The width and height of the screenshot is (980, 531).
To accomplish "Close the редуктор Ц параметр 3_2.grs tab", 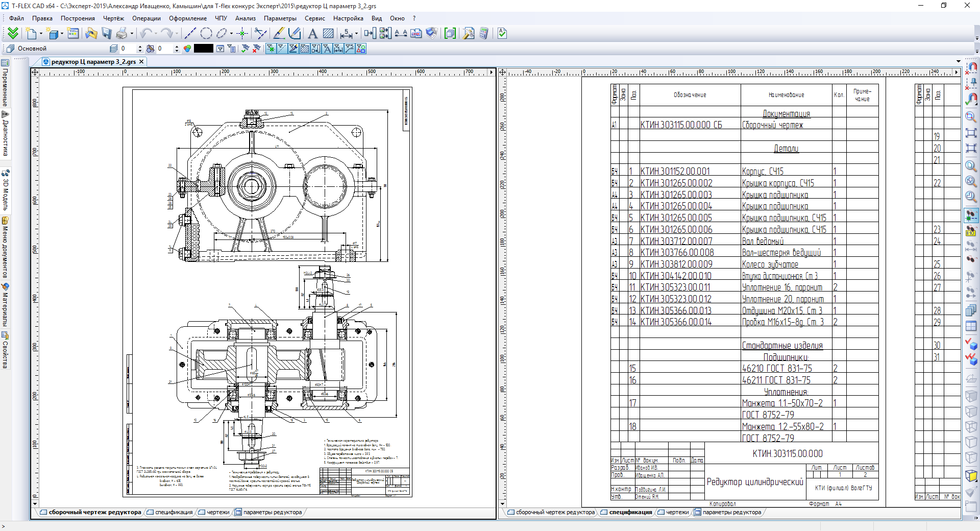I will pyautogui.click(x=141, y=62).
